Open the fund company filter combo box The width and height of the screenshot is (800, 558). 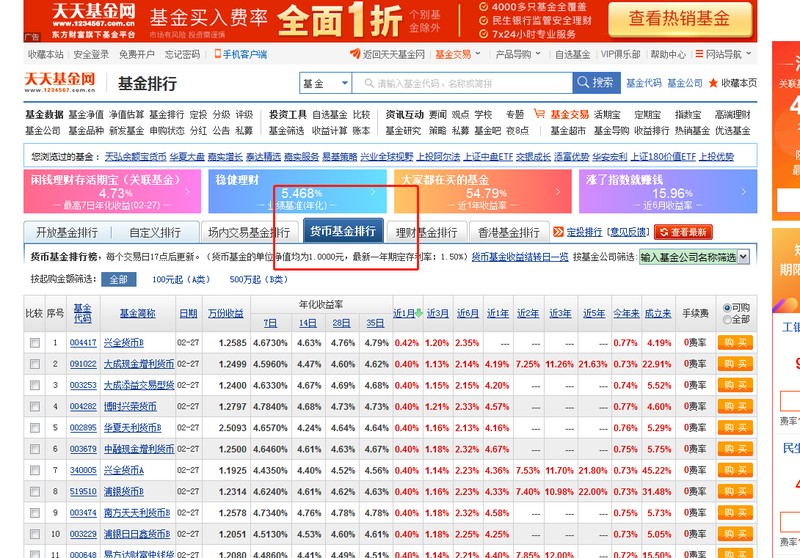point(694,257)
